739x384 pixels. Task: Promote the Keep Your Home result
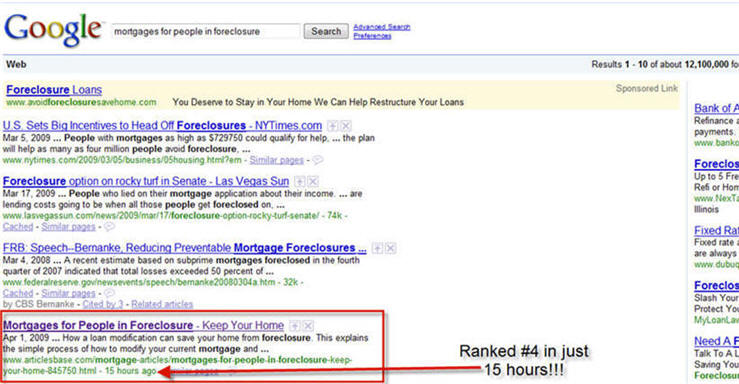click(295, 326)
